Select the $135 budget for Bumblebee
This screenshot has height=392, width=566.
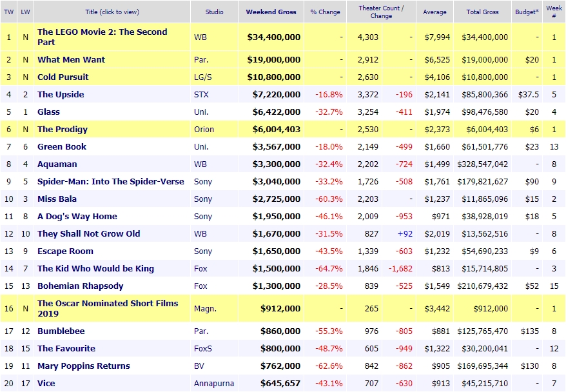click(x=530, y=331)
